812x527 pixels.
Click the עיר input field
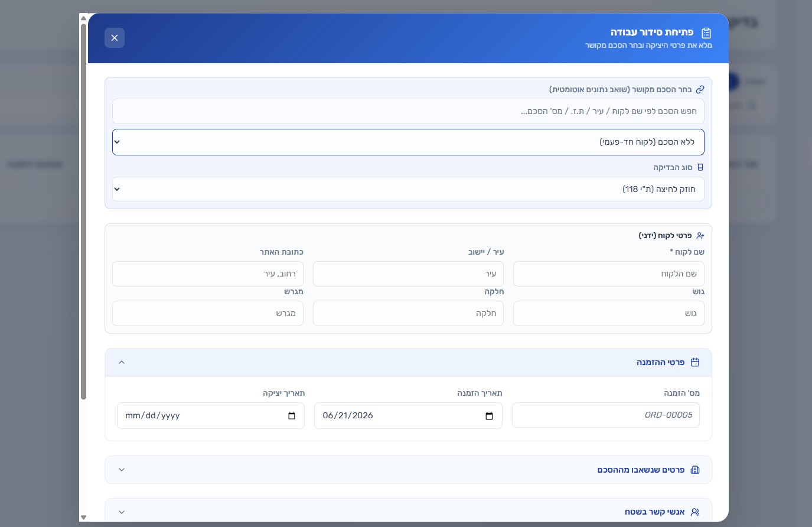(x=408, y=274)
